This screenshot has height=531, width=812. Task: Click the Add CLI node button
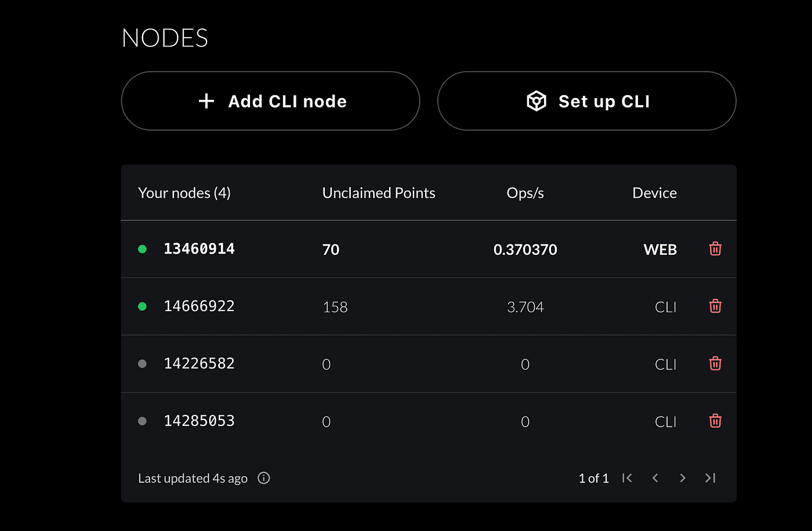270,101
